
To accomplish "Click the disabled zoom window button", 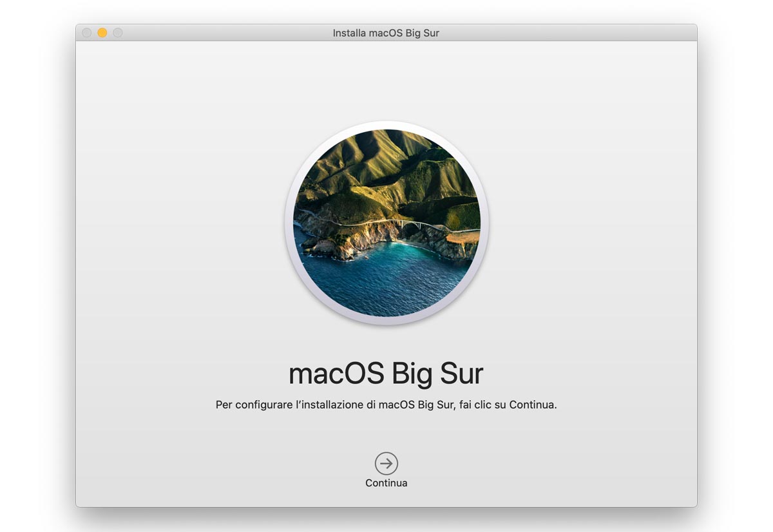I will (118, 33).
